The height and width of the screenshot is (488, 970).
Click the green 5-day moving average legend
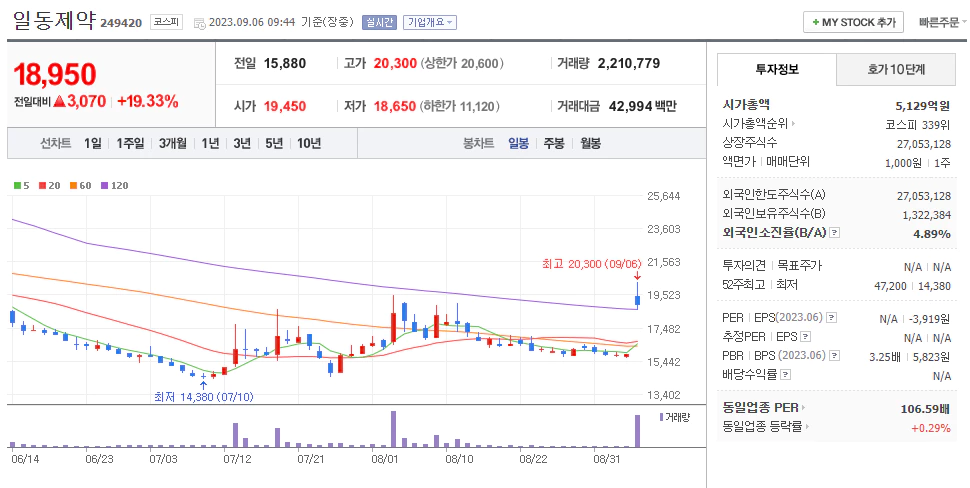(x=22, y=186)
